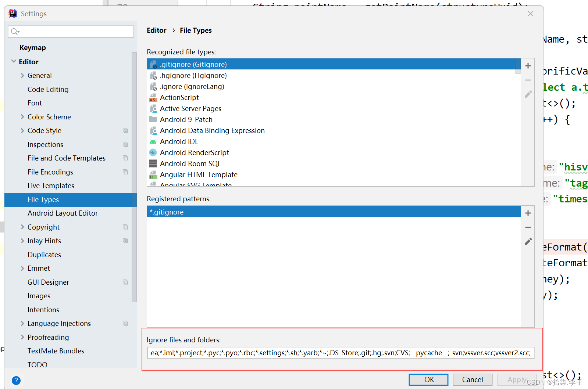The height and width of the screenshot is (389, 588).
Task: Expand the Inlay Hints node
Action: (22, 241)
